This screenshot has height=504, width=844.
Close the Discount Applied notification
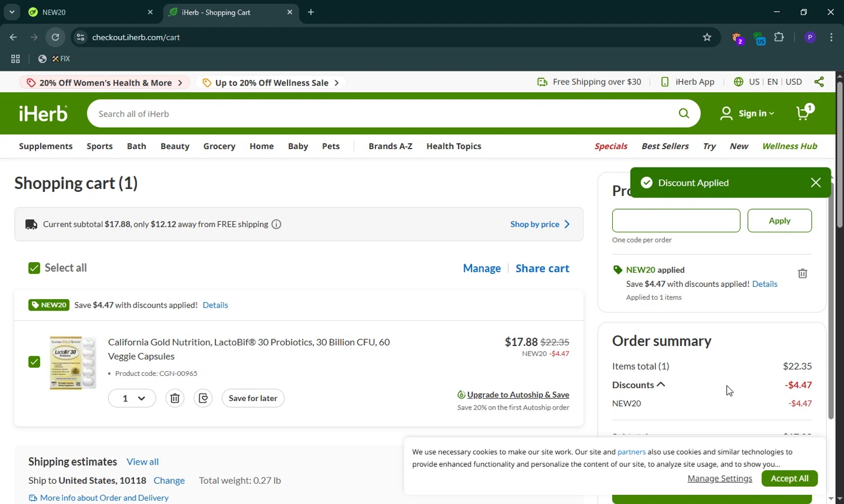pos(816,183)
